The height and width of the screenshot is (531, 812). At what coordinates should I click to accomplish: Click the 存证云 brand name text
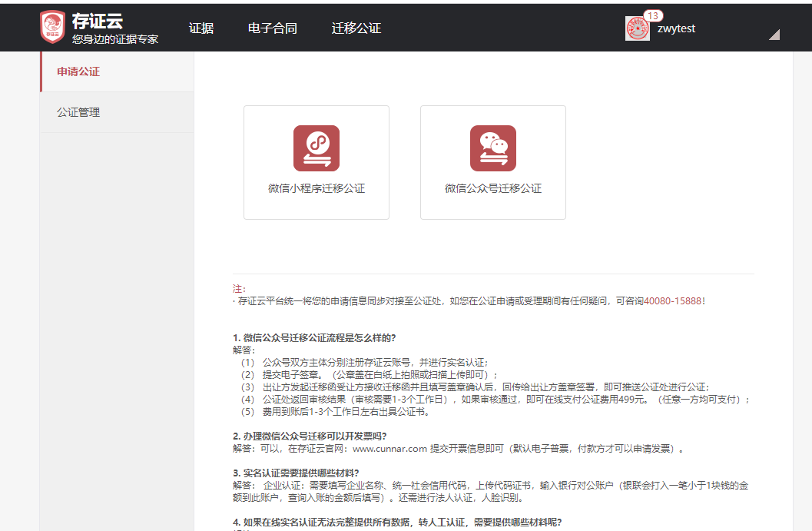[x=98, y=22]
